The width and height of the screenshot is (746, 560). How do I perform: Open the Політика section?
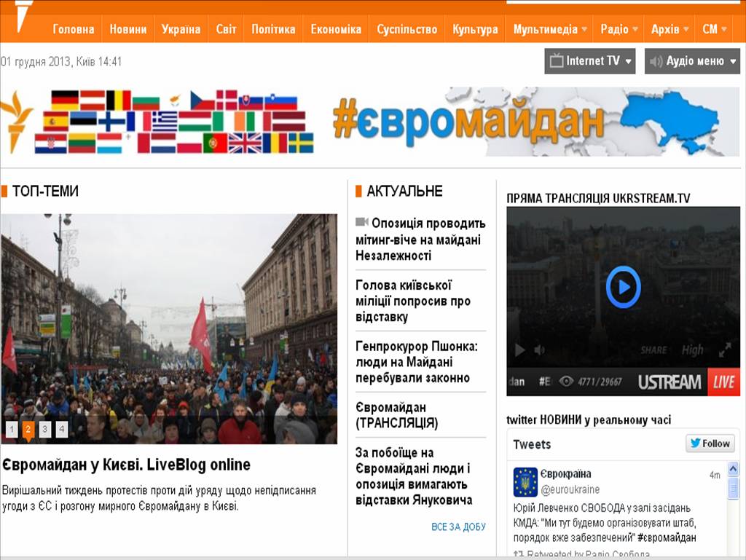pyautogui.click(x=273, y=29)
